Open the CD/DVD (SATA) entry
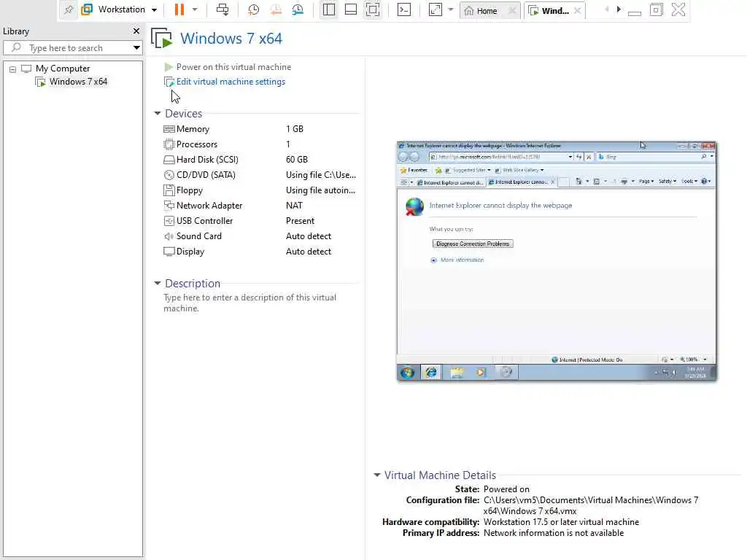The height and width of the screenshot is (560, 747). 205,175
